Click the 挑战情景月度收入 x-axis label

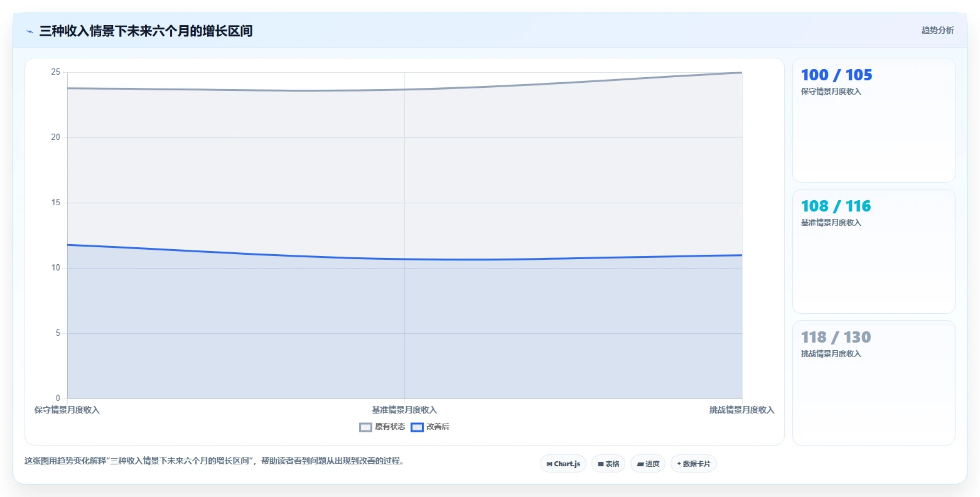coord(742,410)
